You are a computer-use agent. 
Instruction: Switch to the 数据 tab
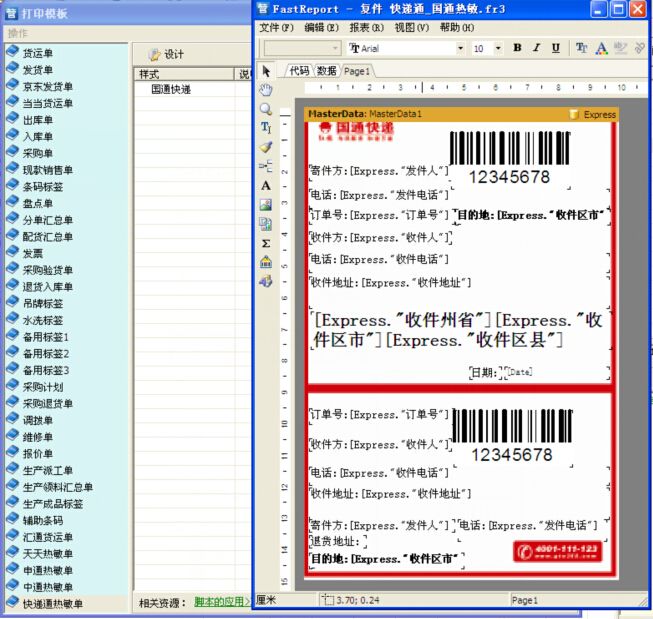click(x=326, y=71)
